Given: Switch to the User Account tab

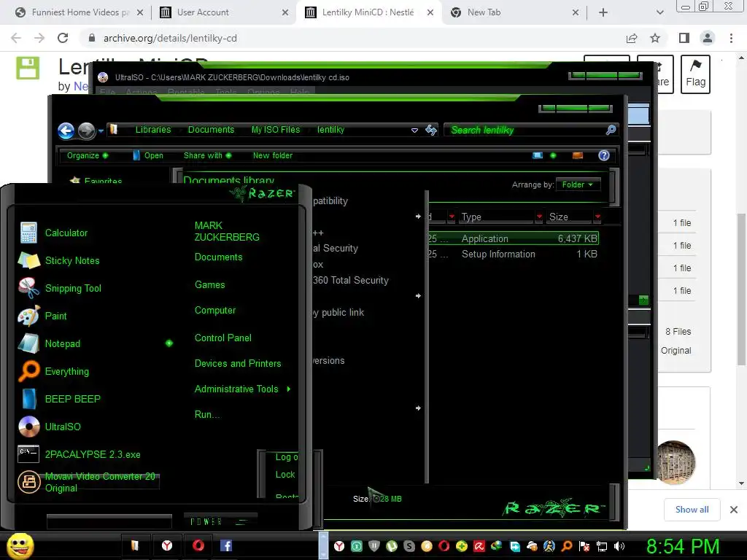Looking at the screenshot, I should (x=223, y=12).
